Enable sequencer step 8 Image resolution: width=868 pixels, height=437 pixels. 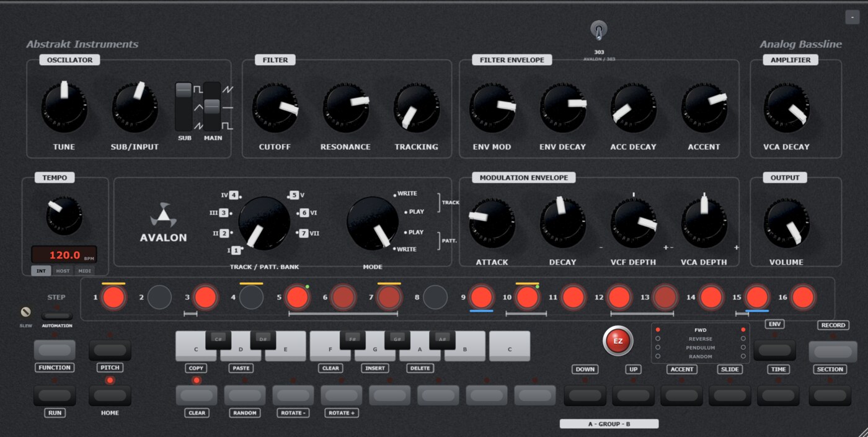click(435, 298)
